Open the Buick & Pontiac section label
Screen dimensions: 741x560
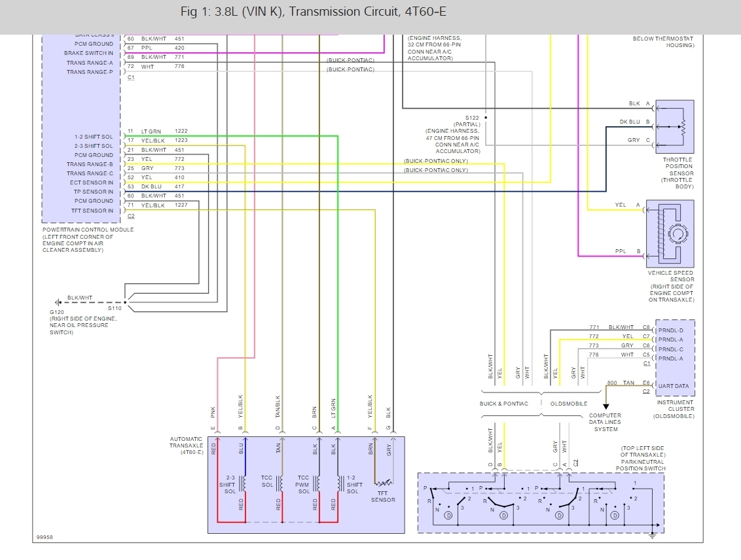pos(505,404)
